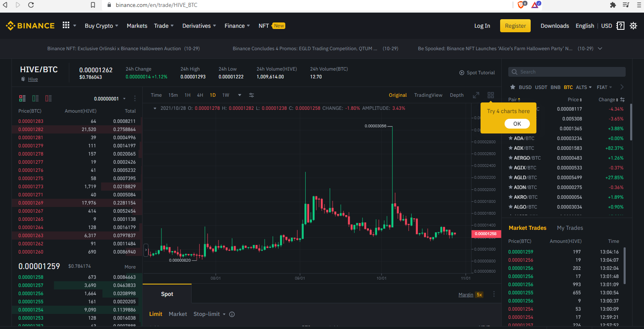Click the favorites star filter icon
Screen dimensions: 644x329
[x=513, y=87]
